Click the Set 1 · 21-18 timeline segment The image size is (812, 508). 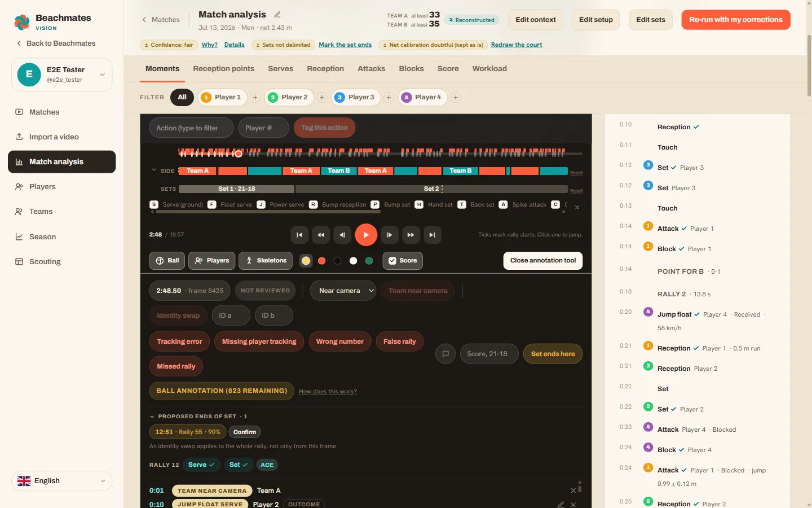point(236,189)
